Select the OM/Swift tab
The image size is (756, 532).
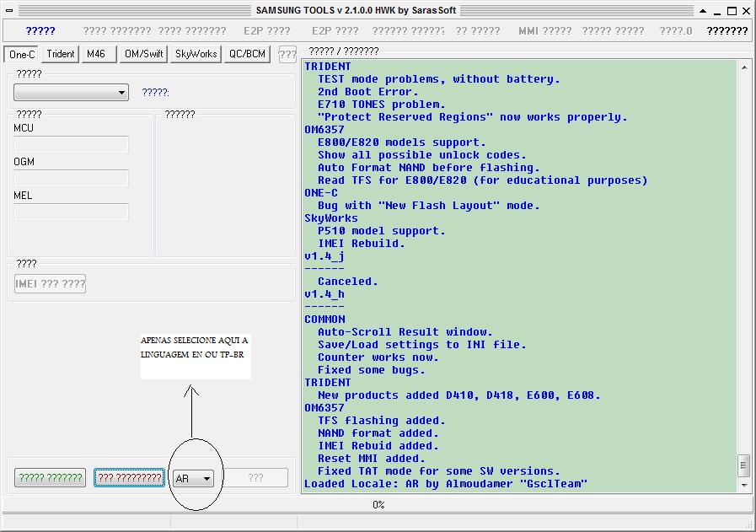143,54
